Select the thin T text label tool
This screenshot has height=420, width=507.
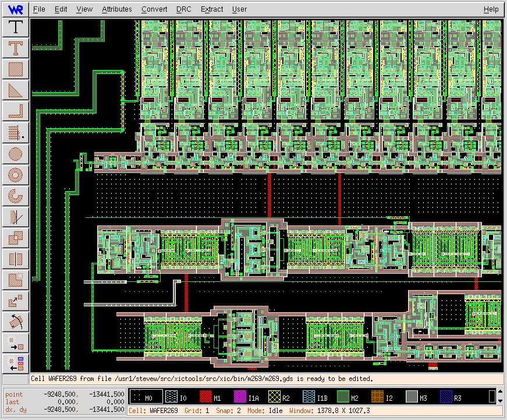pos(16,27)
